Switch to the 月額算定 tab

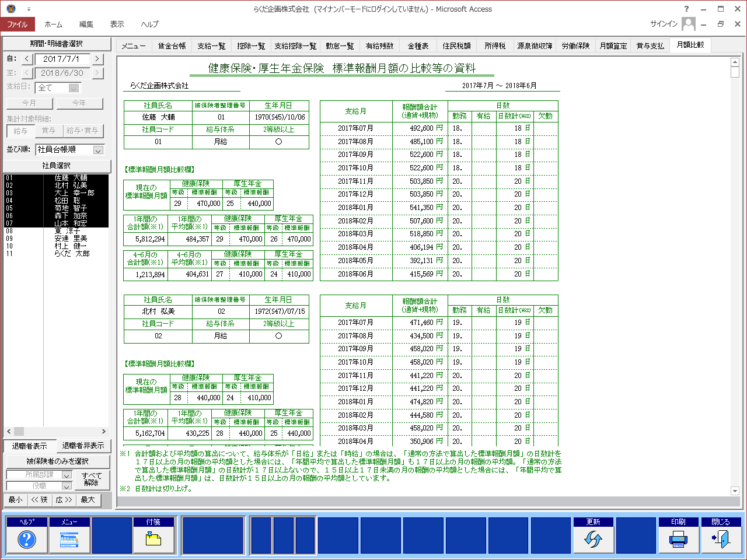[x=613, y=45]
